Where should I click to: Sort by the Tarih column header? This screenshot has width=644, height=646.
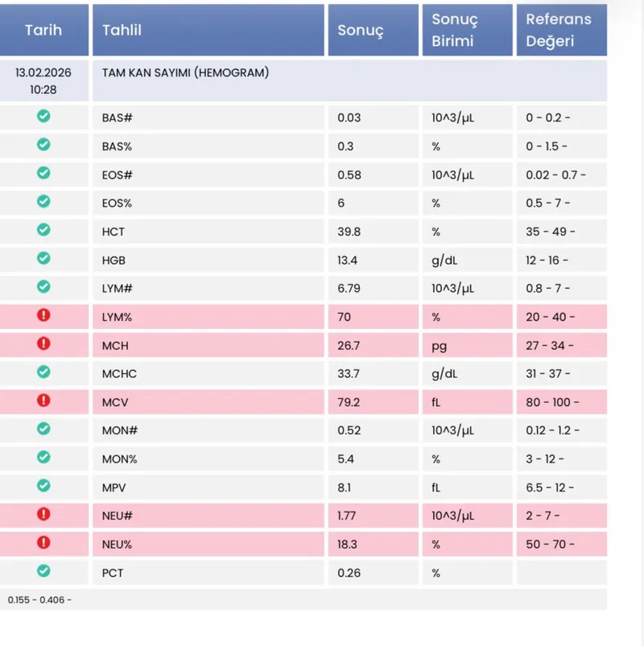point(43,31)
